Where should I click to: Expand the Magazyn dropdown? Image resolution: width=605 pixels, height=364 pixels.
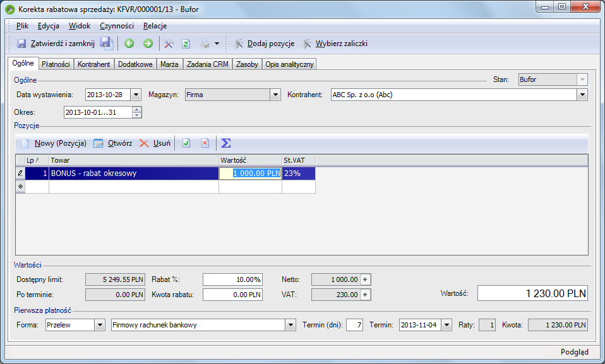pos(275,95)
